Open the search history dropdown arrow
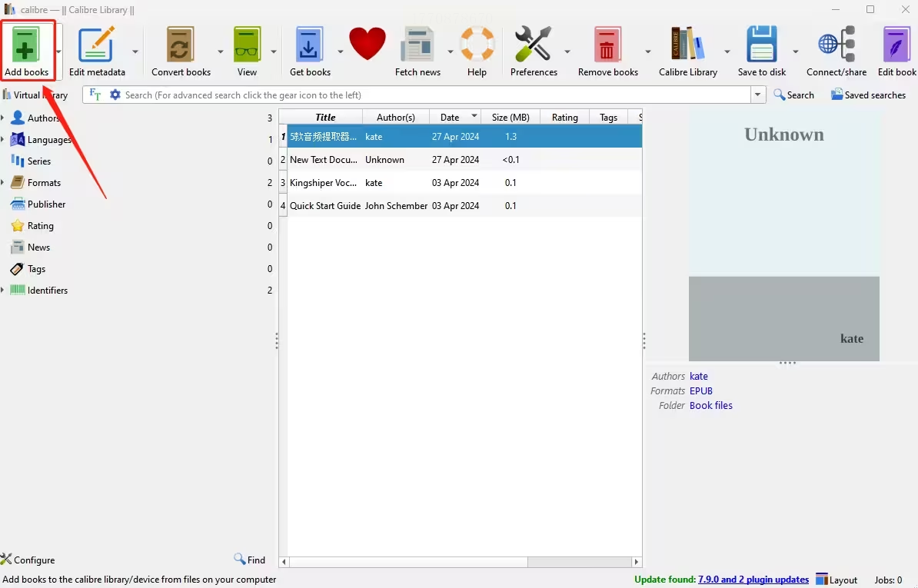The image size is (918, 588). (x=759, y=95)
